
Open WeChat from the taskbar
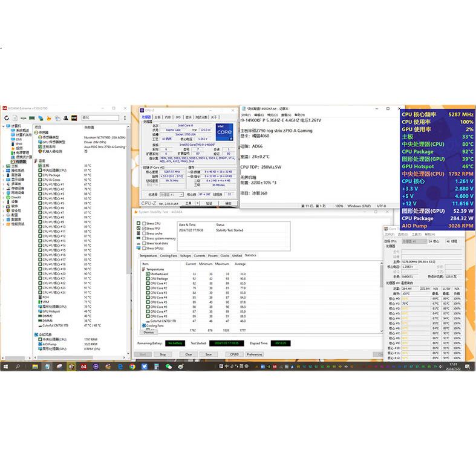(x=169, y=367)
